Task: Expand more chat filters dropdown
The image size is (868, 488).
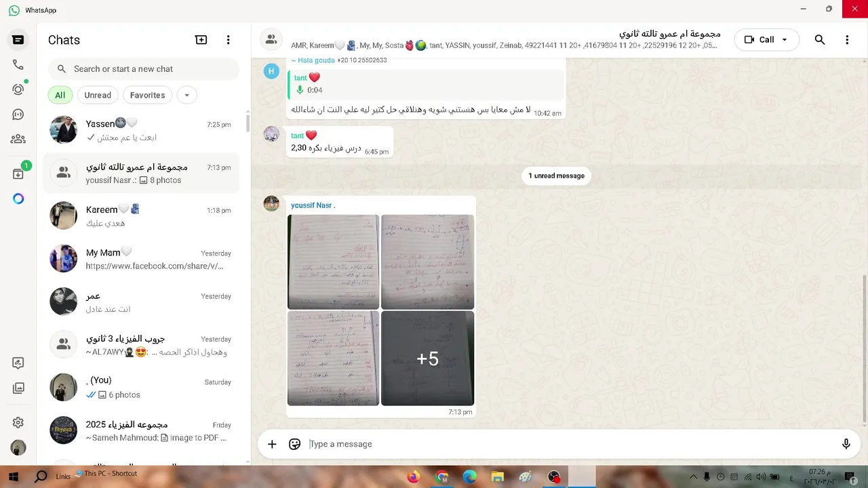Action: pyautogui.click(x=187, y=96)
